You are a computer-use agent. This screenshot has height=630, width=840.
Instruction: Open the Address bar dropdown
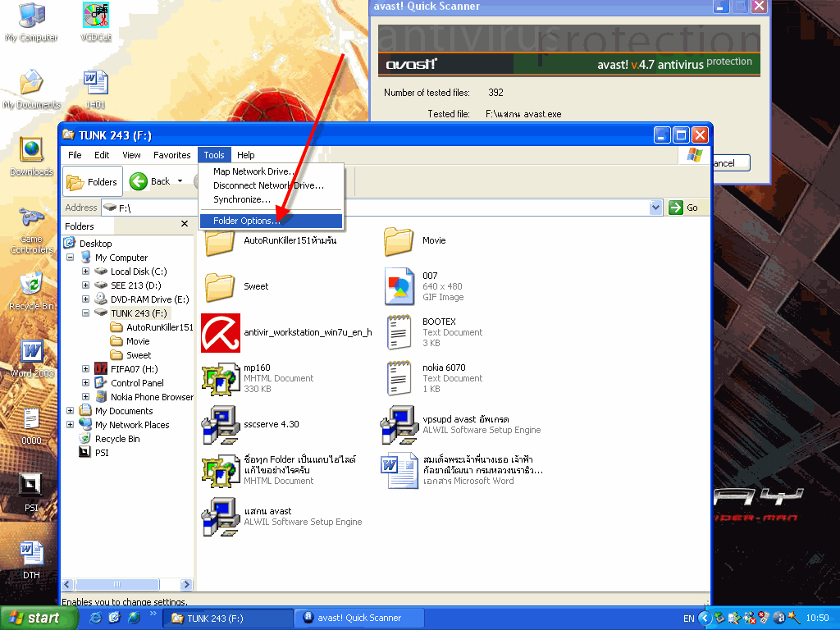(655, 208)
